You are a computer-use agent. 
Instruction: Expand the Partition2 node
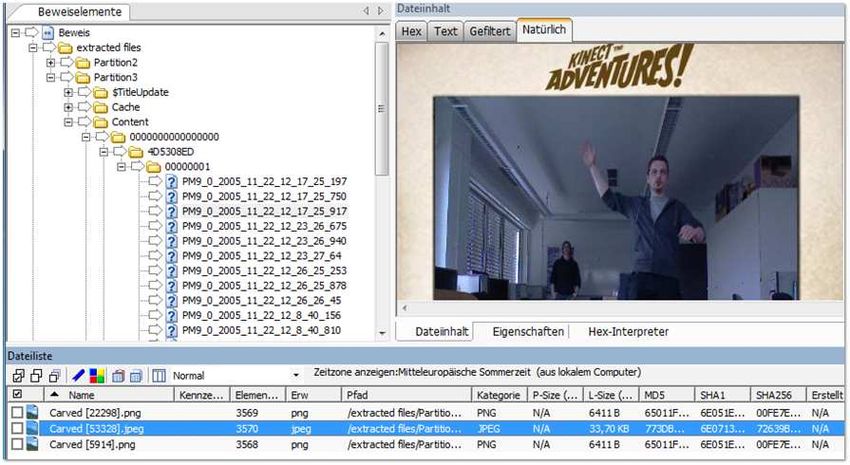tap(50, 63)
